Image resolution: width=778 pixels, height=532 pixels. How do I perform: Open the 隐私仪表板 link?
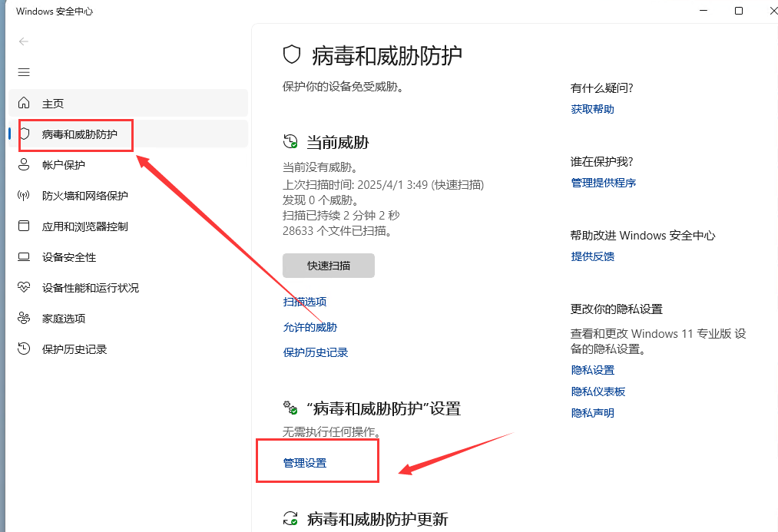click(x=598, y=392)
